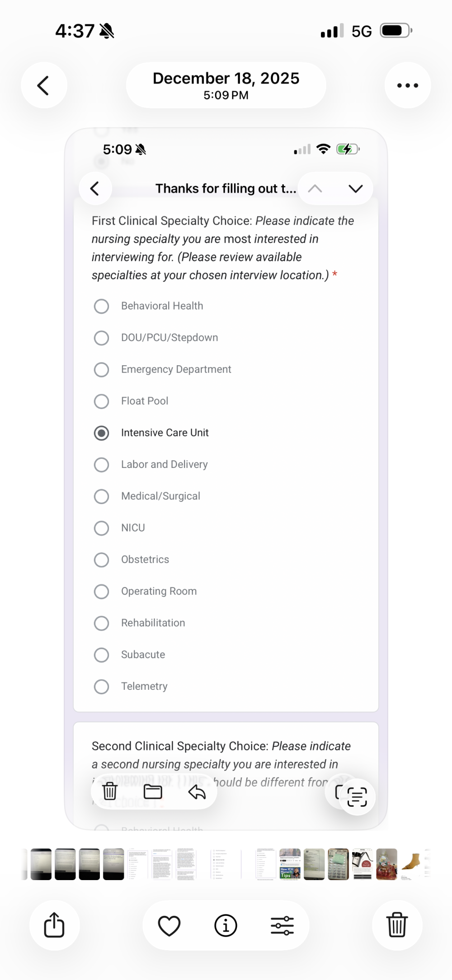
Task: Open the ICU Nurse Tips thumbnail
Action: pyautogui.click(x=290, y=864)
